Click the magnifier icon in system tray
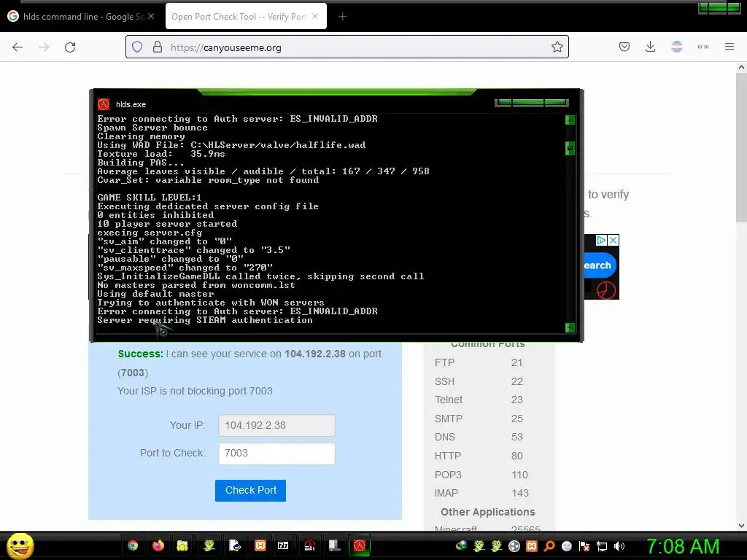The height and width of the screenshot is (560, 747). [x=549, y=546]
